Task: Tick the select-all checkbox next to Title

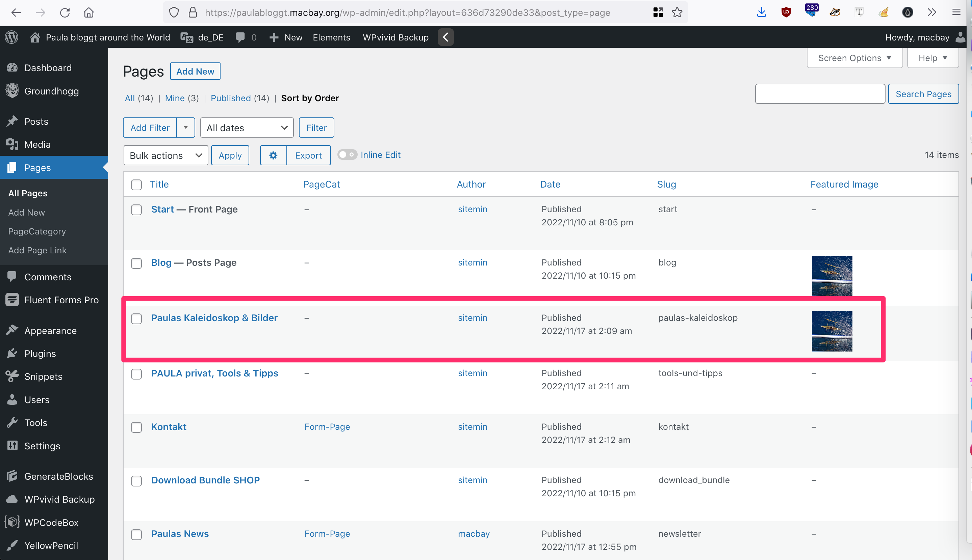Action: [136, 185]
